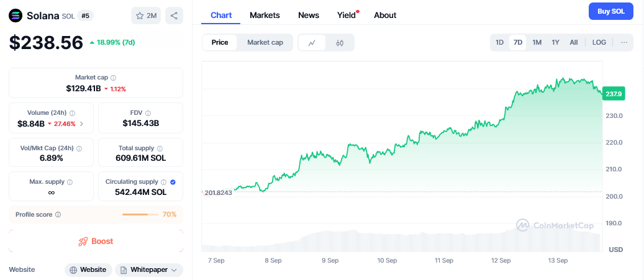Open chart more options ellipsis
Screen dimensions: 644x280
point(624,42)
